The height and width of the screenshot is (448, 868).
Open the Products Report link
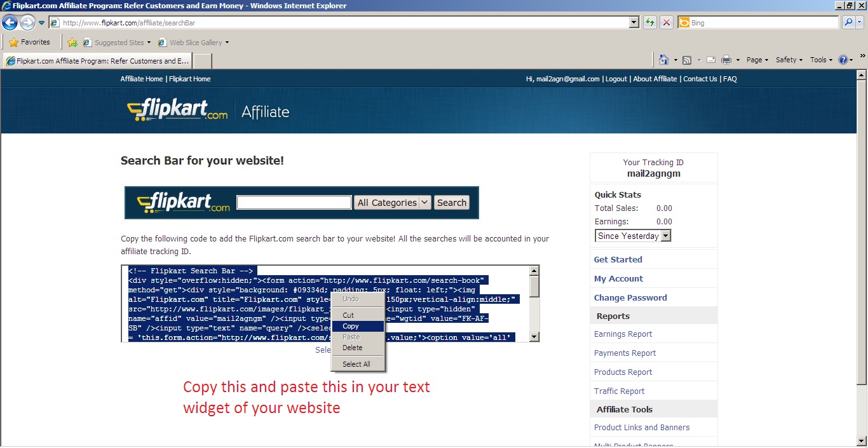click(623, 372)
